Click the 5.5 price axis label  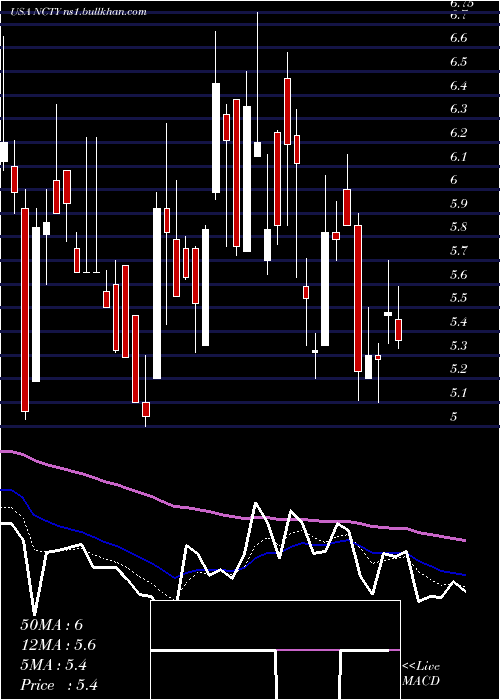[x=459, y=299]
